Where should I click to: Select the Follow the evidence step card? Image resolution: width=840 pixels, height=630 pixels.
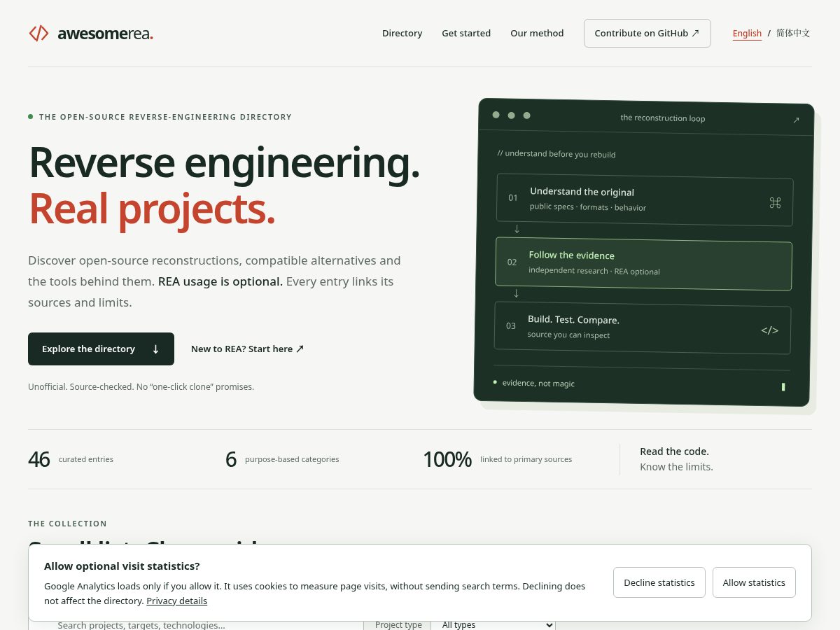pyautogui.click(x=643, y=264)
